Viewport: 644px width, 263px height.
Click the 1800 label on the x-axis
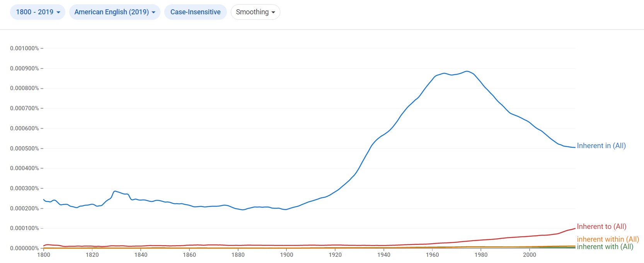pyautogui.click(x=44, y=254)
